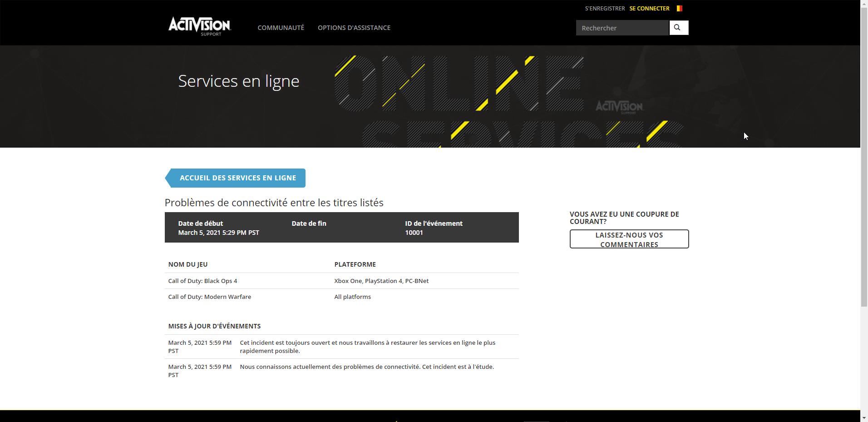Go back to Accueil des services en ligne
Screen dimensions: 868x422
click(x=237, y=178)
